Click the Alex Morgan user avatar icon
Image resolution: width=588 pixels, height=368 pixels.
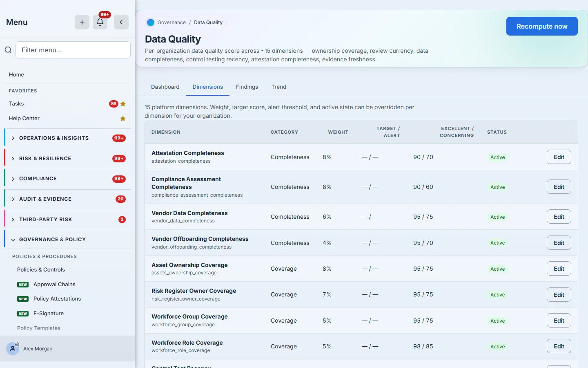(13, 349)
